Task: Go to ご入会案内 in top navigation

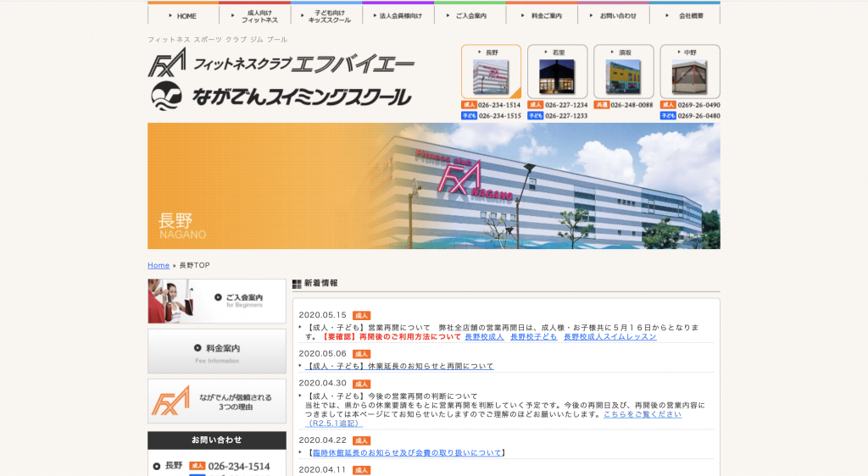Action: click(470, 15)
